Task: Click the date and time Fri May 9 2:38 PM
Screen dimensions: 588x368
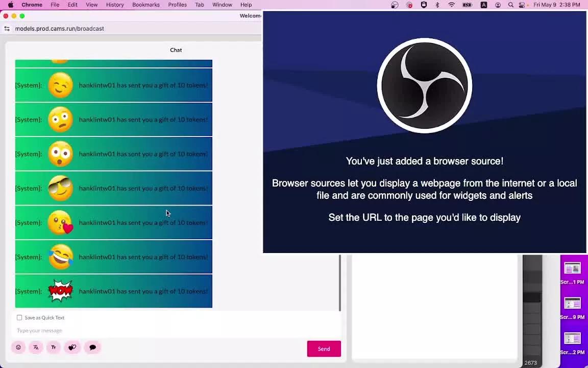Action: pos(557,5)
